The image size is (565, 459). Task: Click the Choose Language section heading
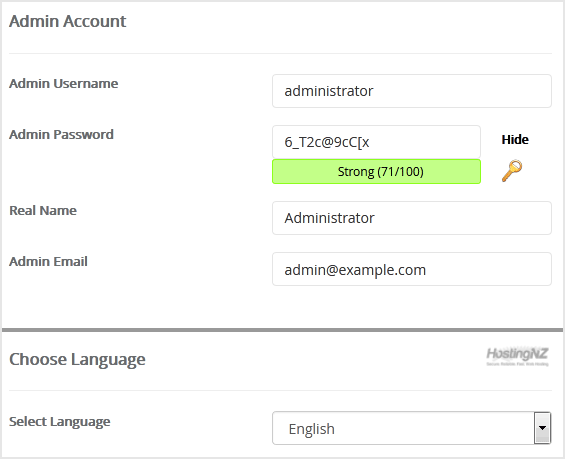[x=77, y=360]
